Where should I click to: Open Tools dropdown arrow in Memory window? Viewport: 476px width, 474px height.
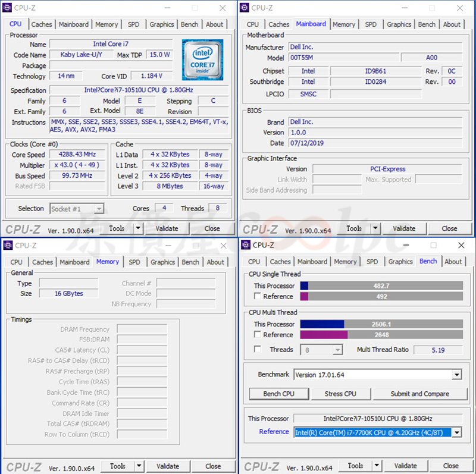tap(139, 466)
